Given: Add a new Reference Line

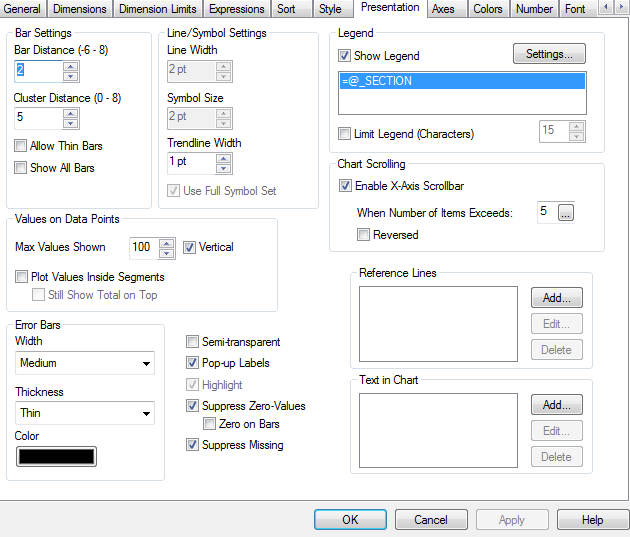Looking at the screenshot, I should tap(556, 298).
